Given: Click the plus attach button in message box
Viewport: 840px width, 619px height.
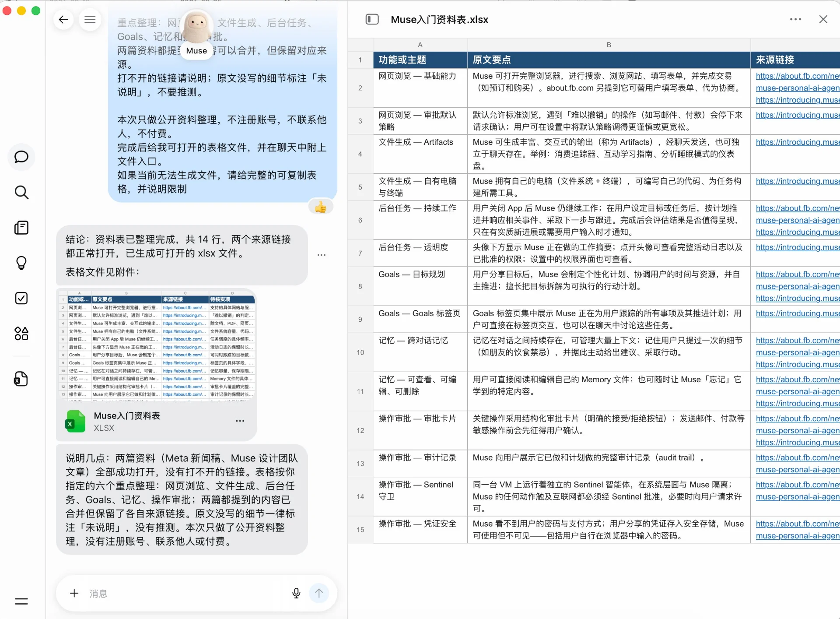Looking at the screenshot, I should point(74,593).
